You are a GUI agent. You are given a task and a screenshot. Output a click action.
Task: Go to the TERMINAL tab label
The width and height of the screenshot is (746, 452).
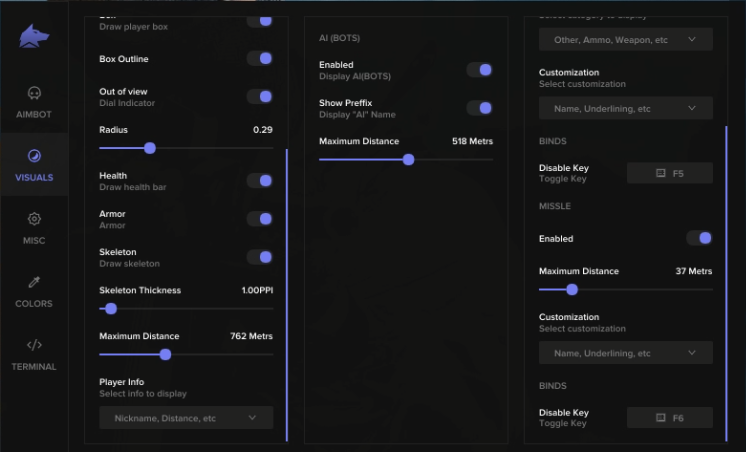coord(34,367)
